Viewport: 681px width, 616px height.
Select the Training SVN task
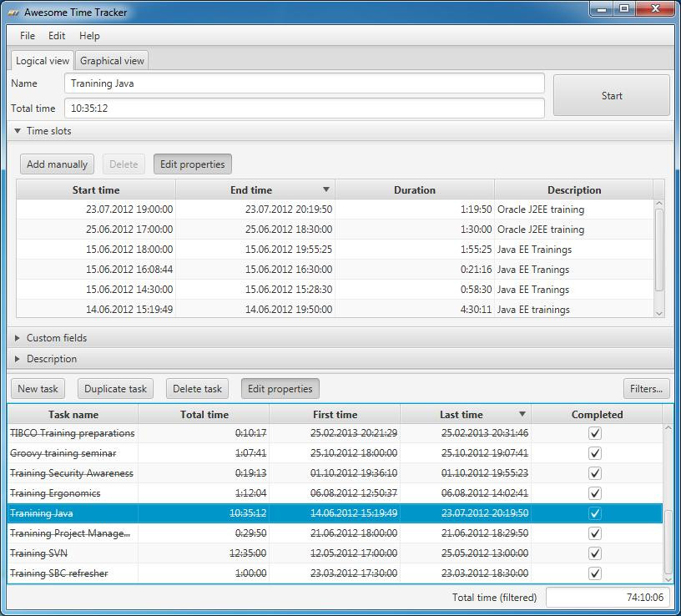click(335, 553)
